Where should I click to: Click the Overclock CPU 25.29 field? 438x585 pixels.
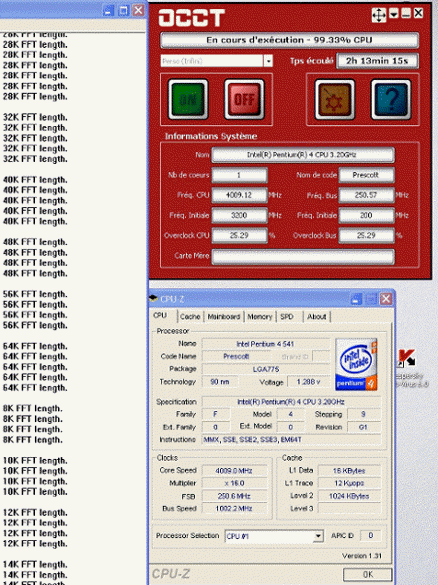click(240, 235)
